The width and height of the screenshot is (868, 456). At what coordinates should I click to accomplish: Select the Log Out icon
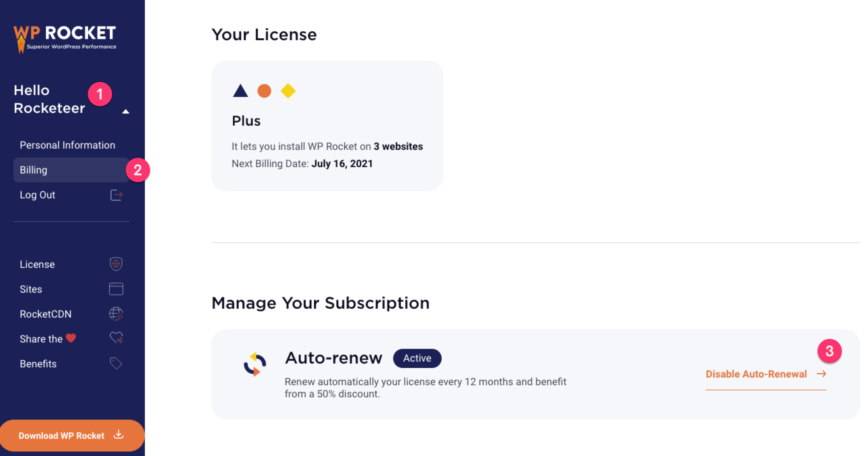[x=116, y=195]
